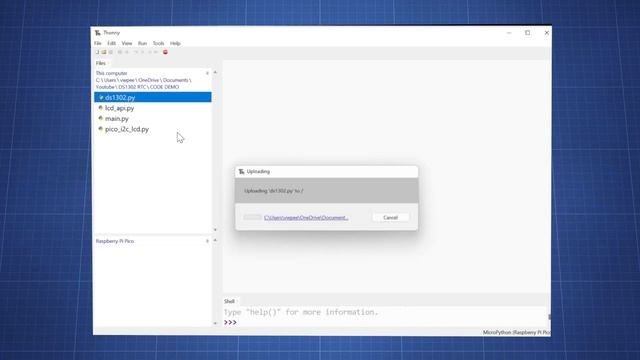Image resolution: width=640 pixels, height=360 pixels.
Task: Click the red Stop/Restart backend icon
Action: (165, 52)
